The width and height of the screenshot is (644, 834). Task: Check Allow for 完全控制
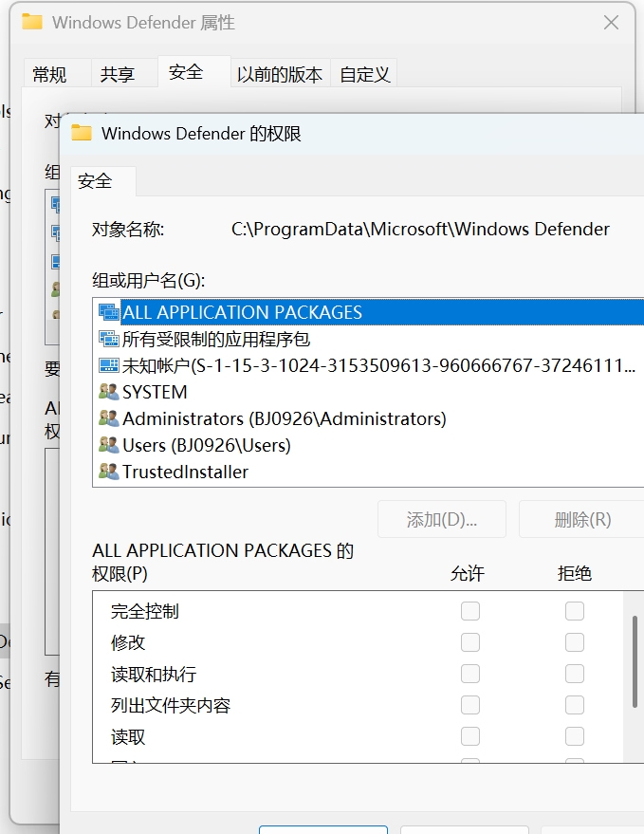470,611
